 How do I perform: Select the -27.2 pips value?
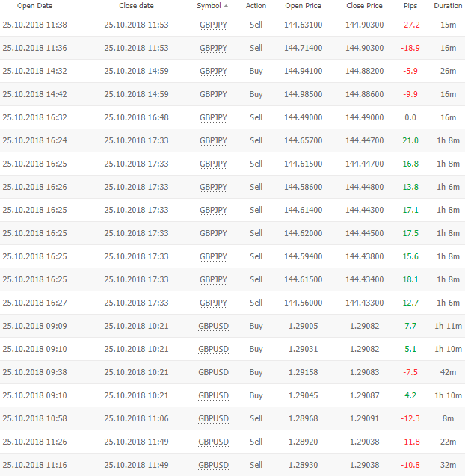(410, 25)
